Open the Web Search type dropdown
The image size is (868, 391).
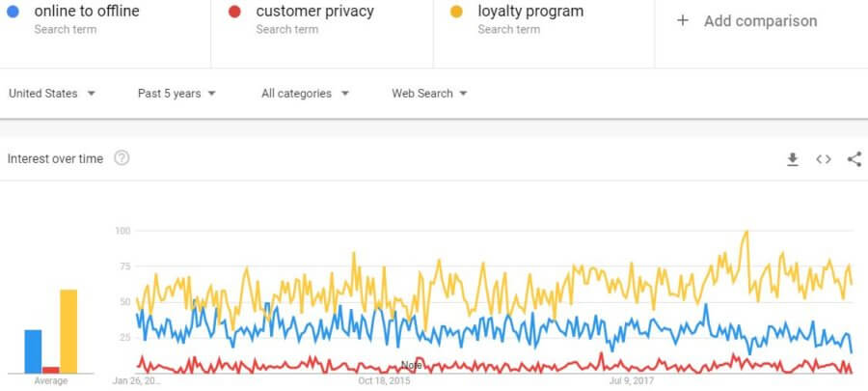(x=429, y=94)
